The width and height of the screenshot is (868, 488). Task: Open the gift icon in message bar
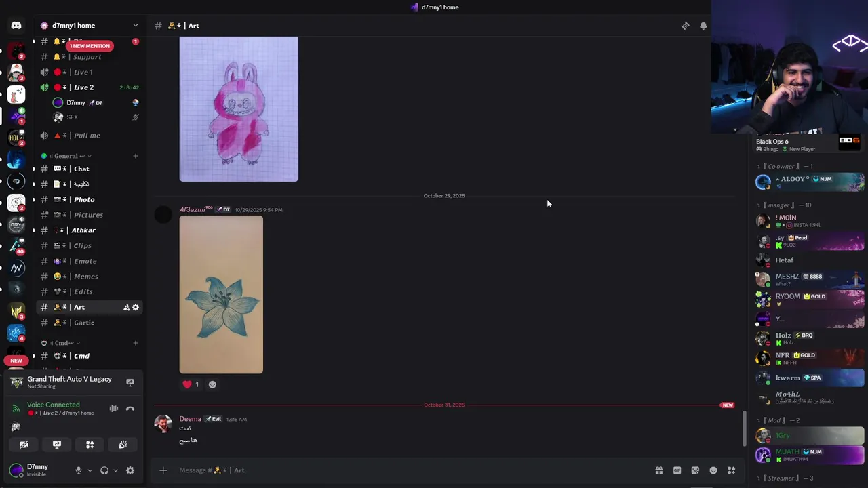coord(658,470)
